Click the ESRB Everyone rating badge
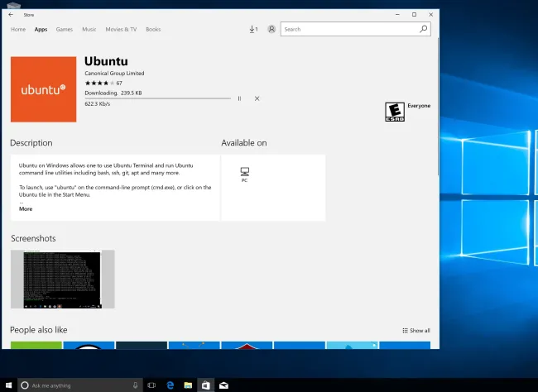This screenshot has height=392, width=538. [395, 112]
